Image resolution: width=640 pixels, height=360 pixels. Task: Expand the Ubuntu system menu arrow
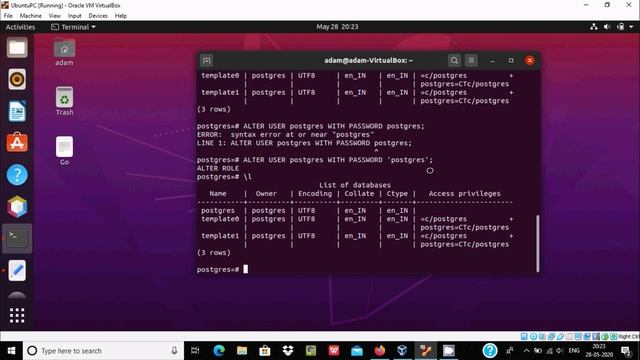click(x=631, y=27)
